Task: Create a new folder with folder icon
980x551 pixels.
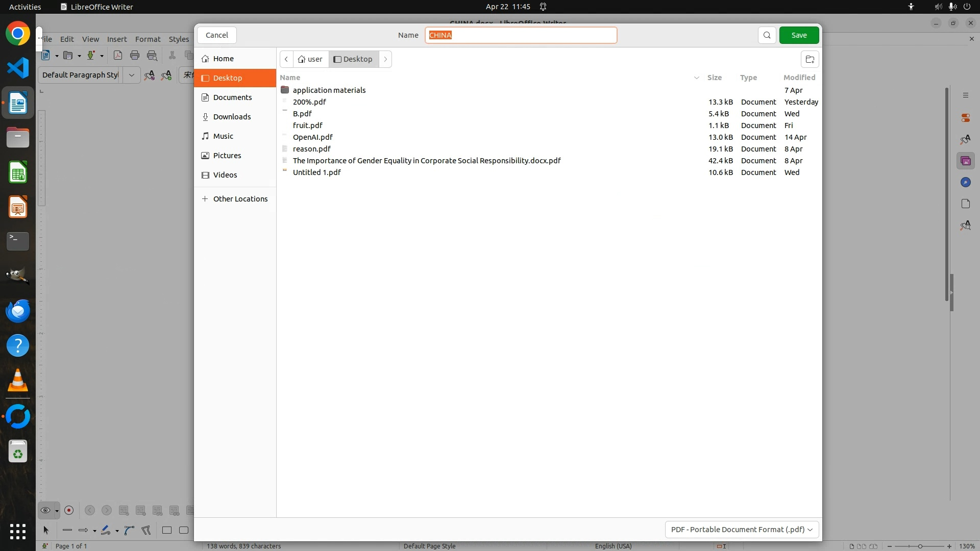Action: click(x=810, y=59)
